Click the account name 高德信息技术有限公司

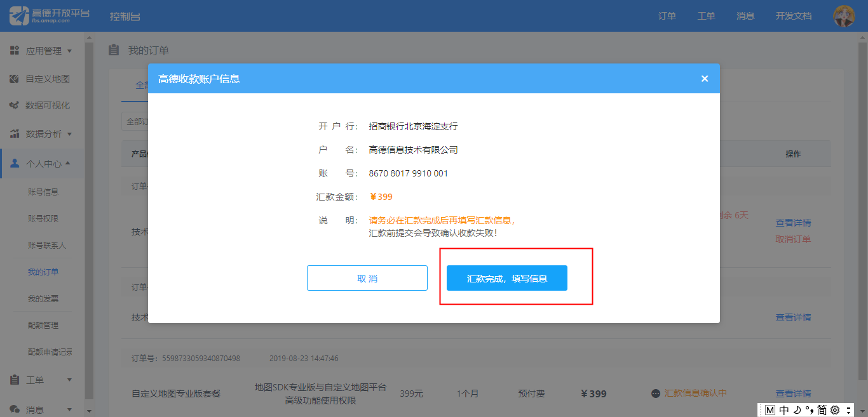[413, 150]
